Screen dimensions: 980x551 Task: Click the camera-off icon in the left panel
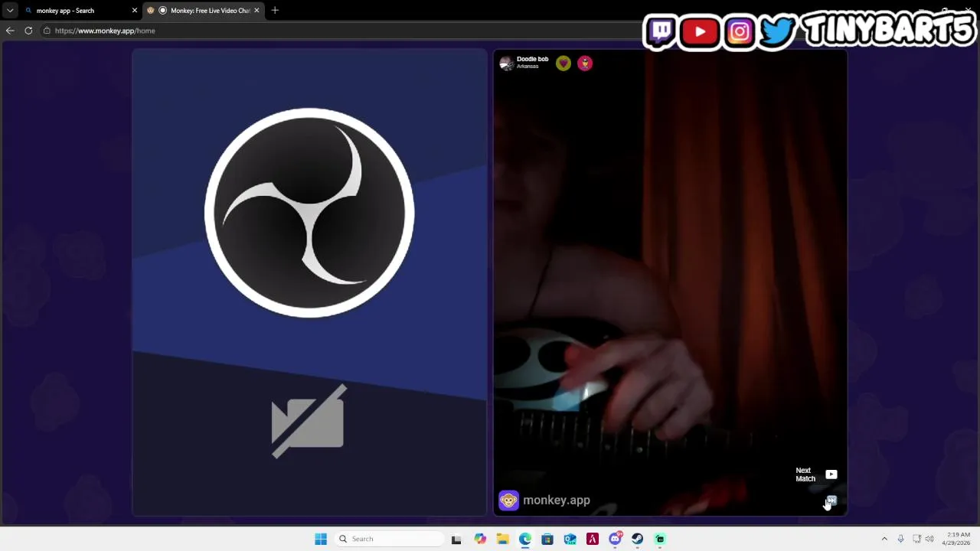pyautogui.click(x=309, y=422)
